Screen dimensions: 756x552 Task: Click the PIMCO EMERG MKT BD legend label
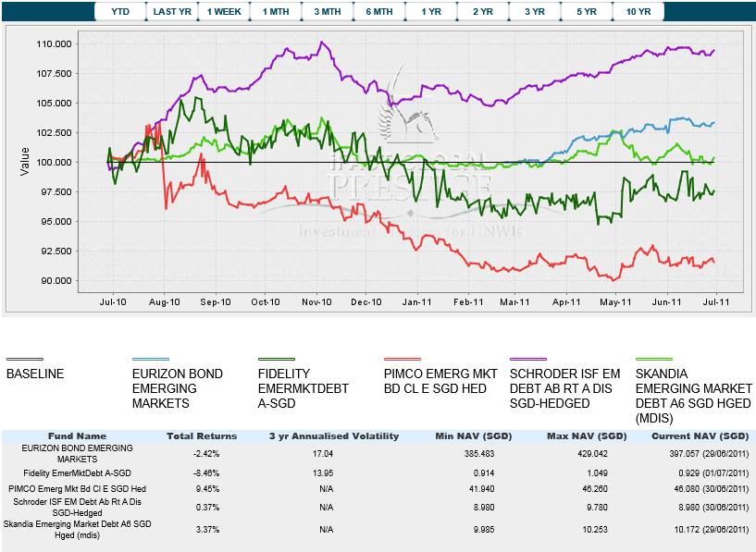coord(440,381)
